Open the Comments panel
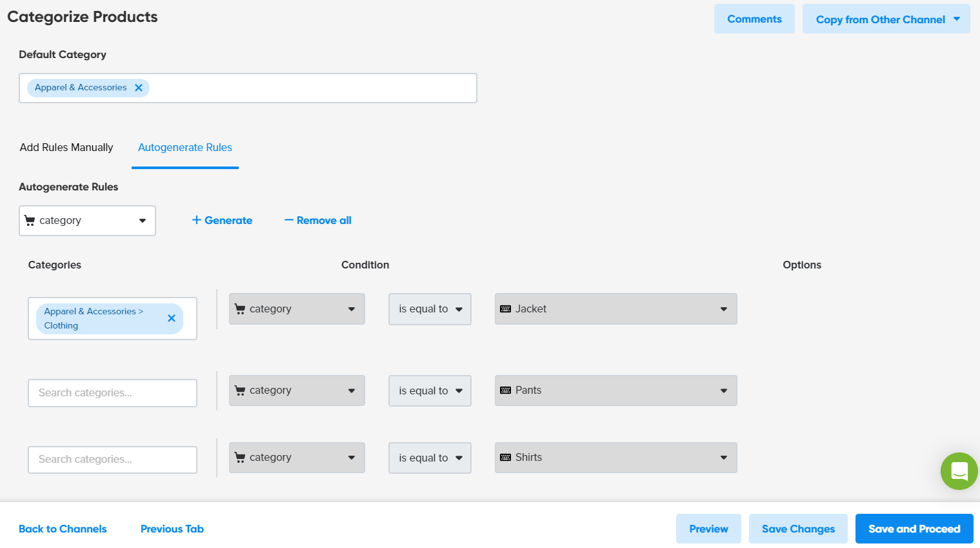The image size is (980, 548). (754, 19)
